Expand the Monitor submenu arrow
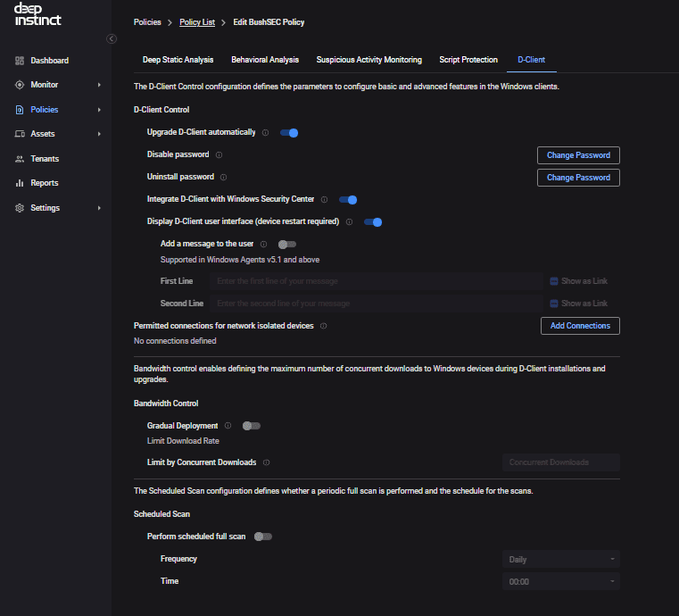 point(99,85)
